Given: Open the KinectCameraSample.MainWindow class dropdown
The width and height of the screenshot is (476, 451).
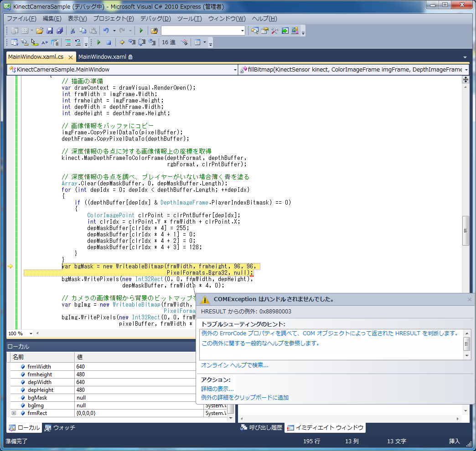Looking at the screenshot, I should 235,70.
